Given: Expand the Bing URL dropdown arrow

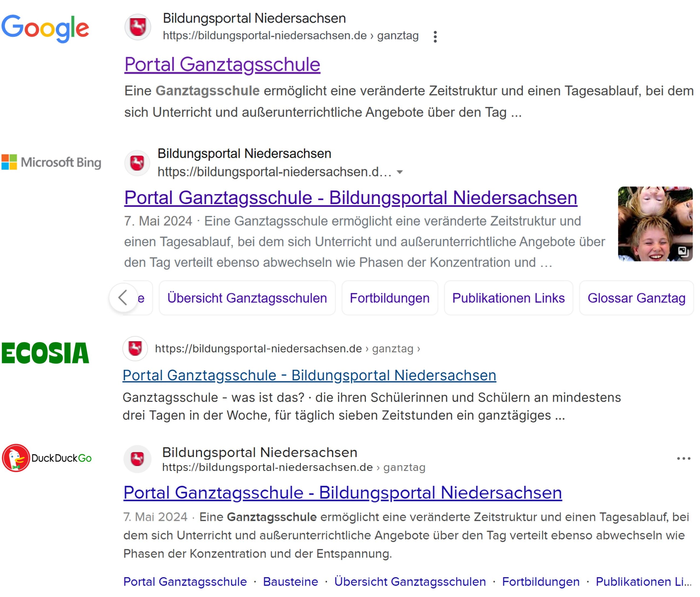Looking at the screenshot, I should tap(400, 172).
